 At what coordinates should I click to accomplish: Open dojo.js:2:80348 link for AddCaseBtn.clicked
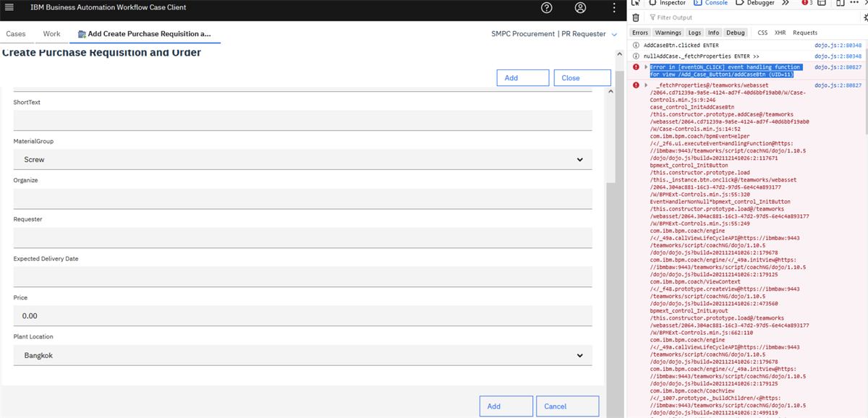[x=838, y=45]
